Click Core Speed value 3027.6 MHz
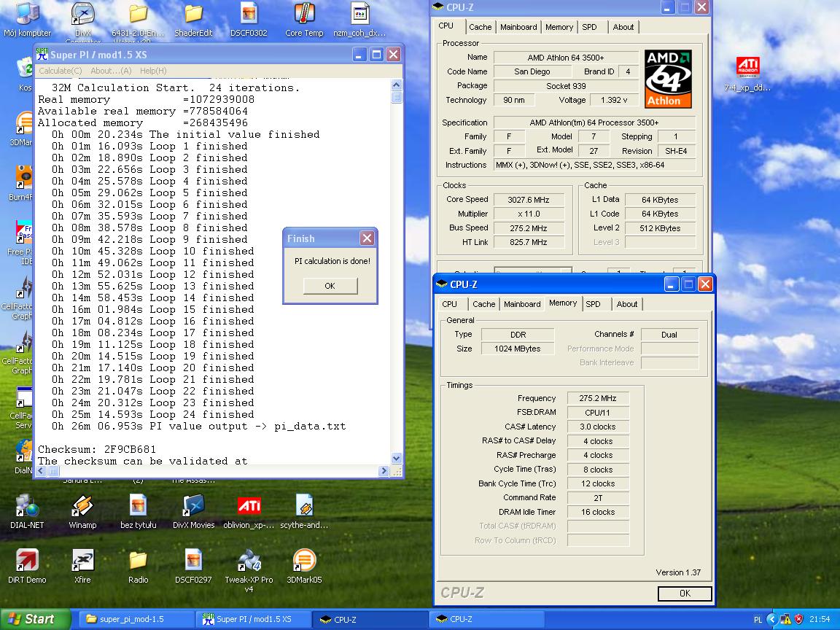This screenshot has height=630, width=840. (528, 200)
